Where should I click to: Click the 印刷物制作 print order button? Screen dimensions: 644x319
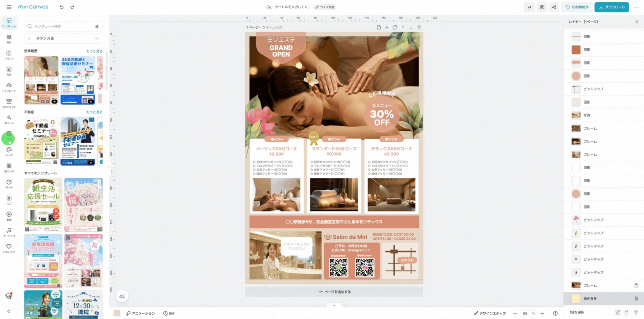coord(577,7)
